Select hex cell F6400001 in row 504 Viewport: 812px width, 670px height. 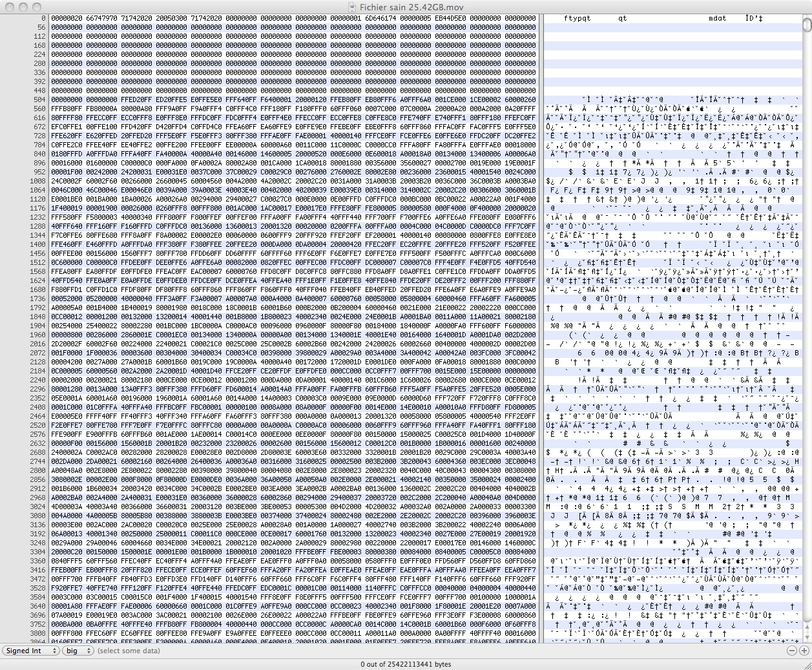(x=275, y=99)
